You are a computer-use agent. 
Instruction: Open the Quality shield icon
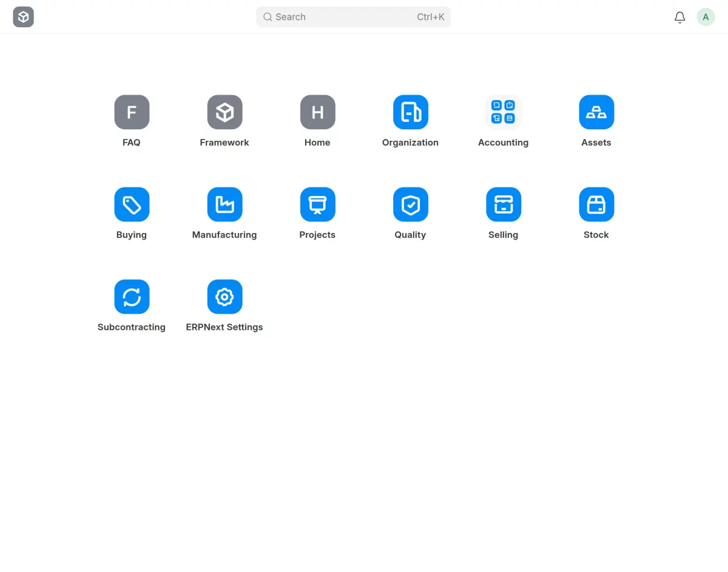[x=410, y=204]
